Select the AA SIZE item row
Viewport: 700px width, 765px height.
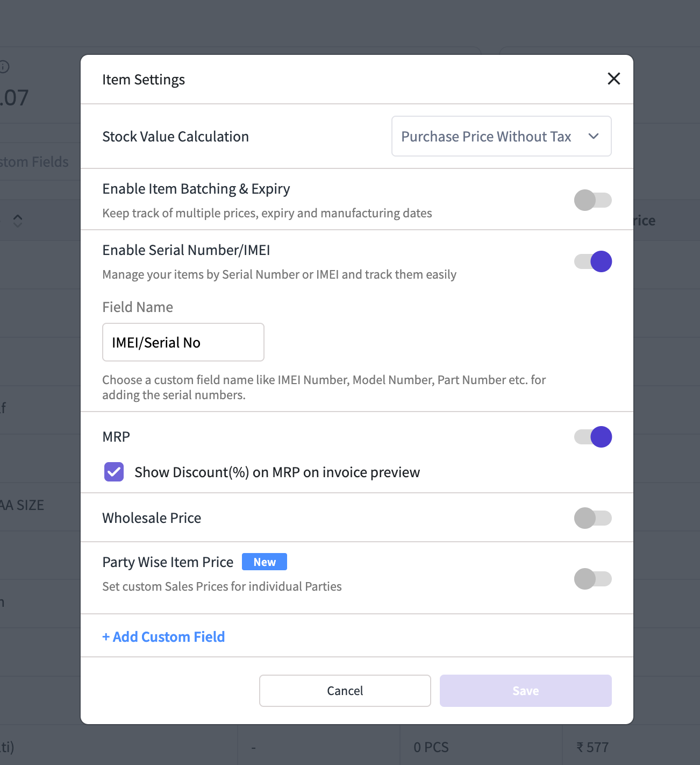click(23, 506)
